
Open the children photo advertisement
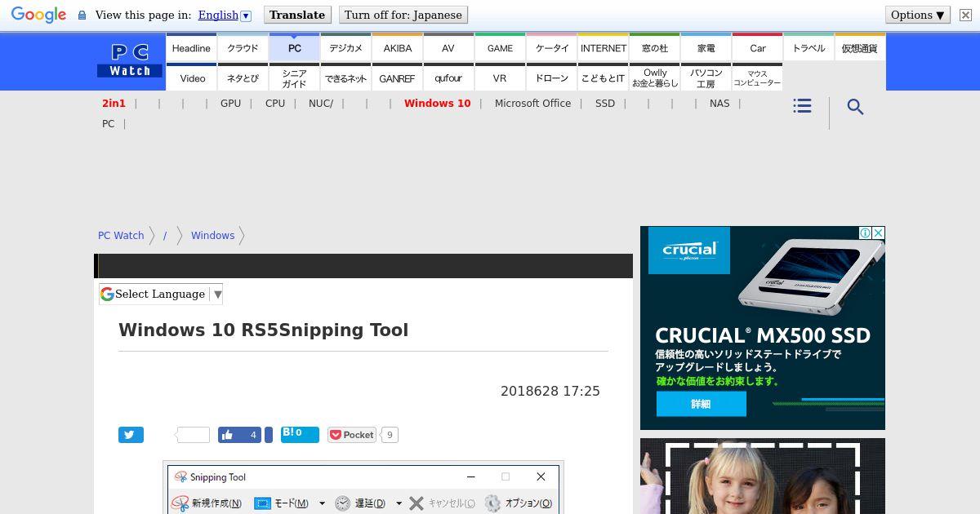(x=763, y=476)
